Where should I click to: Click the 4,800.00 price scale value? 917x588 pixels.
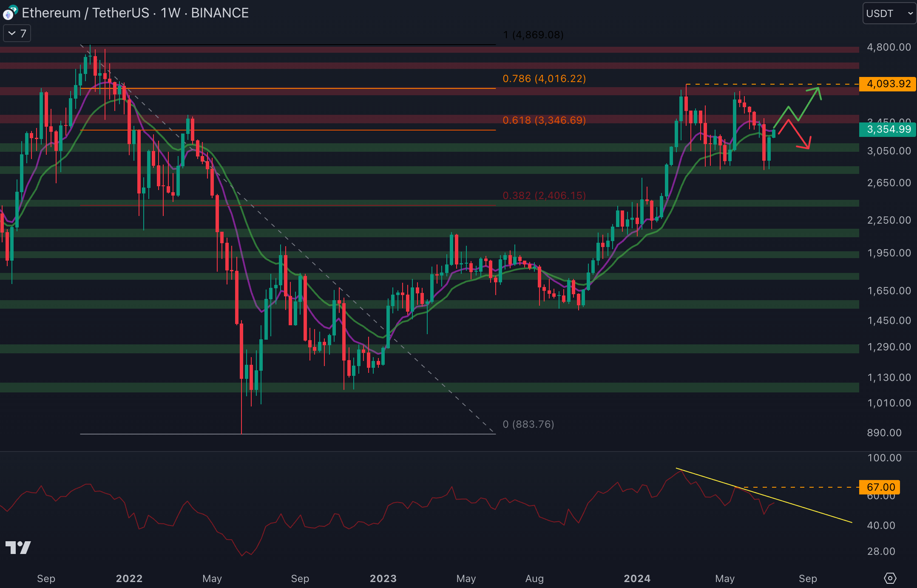pyautogui.click(x=889, y=47)
